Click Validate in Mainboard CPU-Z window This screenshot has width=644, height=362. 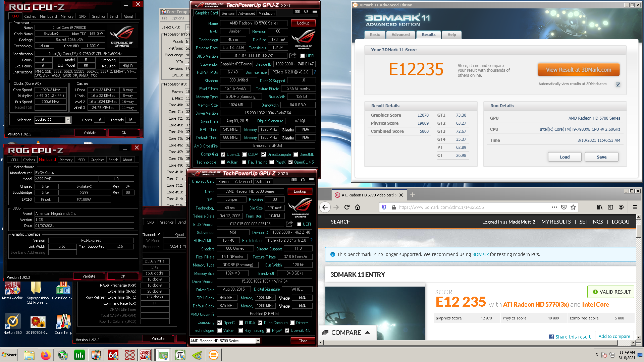pos(89,276)
